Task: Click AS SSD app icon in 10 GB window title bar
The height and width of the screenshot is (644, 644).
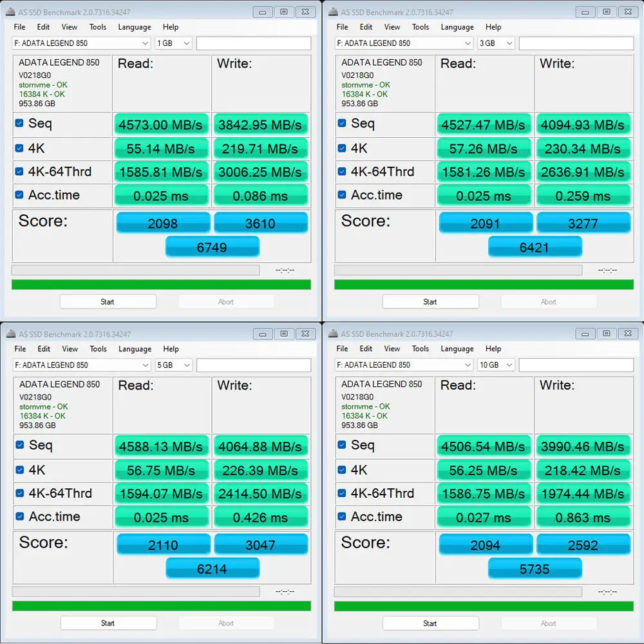Action: (x=333, y=334)
